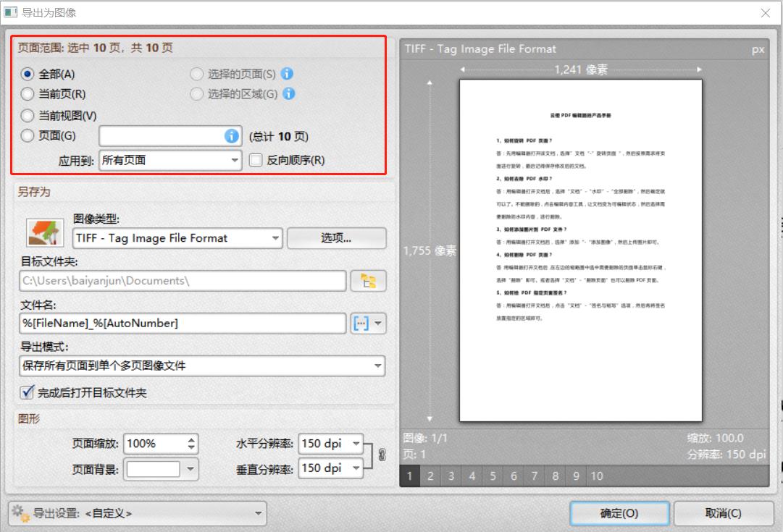Image resolution: width=783 pixels, height=532 pixels.
Task: Click info icon next to 选择的页面(S)
Action: [x=287, y=73]
